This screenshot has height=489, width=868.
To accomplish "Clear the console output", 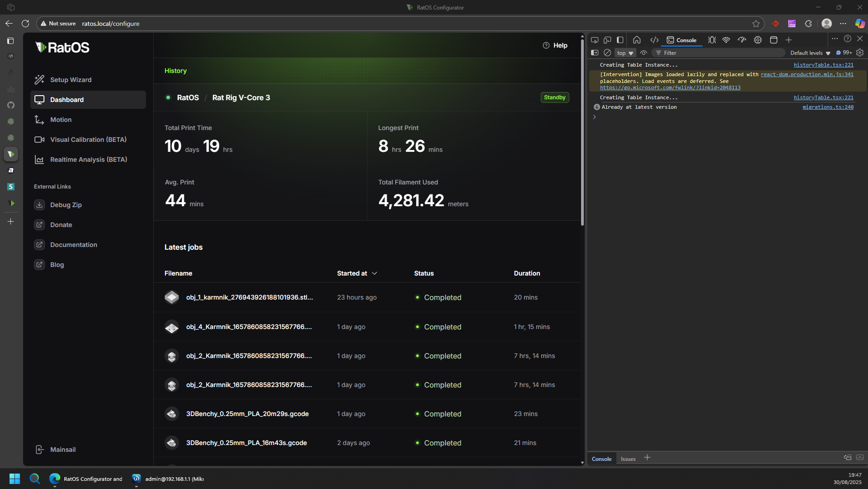I will 607,53.
